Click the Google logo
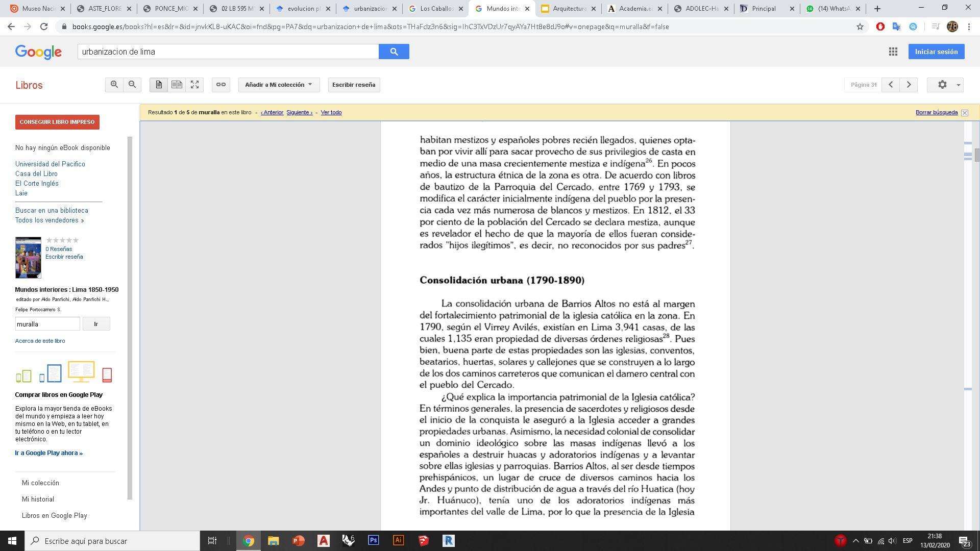Screen dimensions: 980x551 38,52
